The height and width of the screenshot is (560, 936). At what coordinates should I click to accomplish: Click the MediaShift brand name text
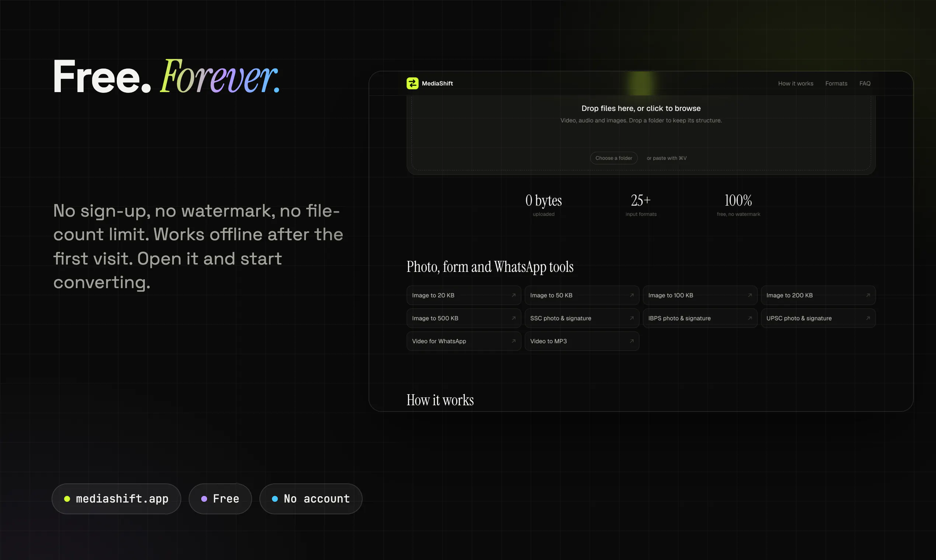tap(437, 83)
